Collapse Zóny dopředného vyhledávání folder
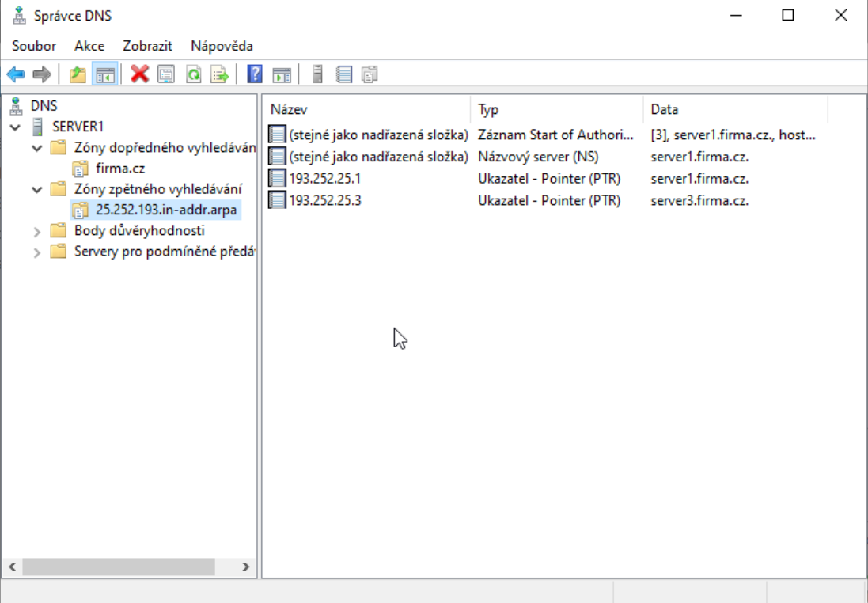The image size is (868, 603). click(x=37, y=148)
